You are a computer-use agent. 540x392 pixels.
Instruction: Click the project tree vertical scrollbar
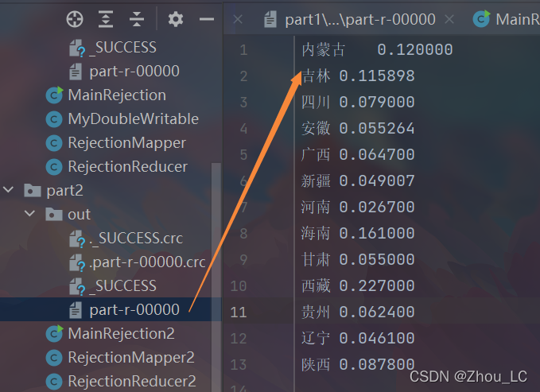click(216, 276)
